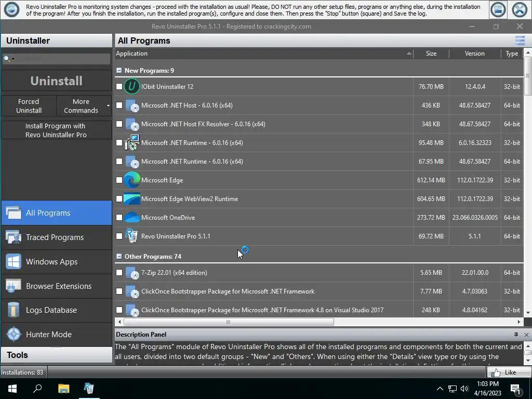Check the 7-Zip 22.01 checkbox
The width and height of the screenshot is (532, 399).
click(x=119, y=273)
